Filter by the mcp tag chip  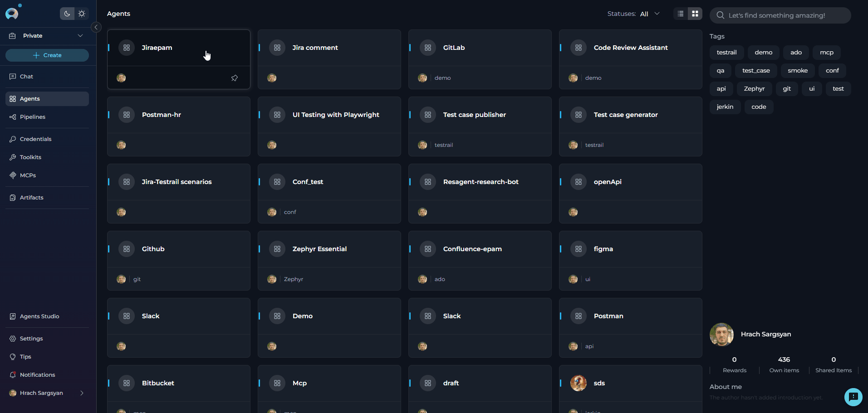827,53
